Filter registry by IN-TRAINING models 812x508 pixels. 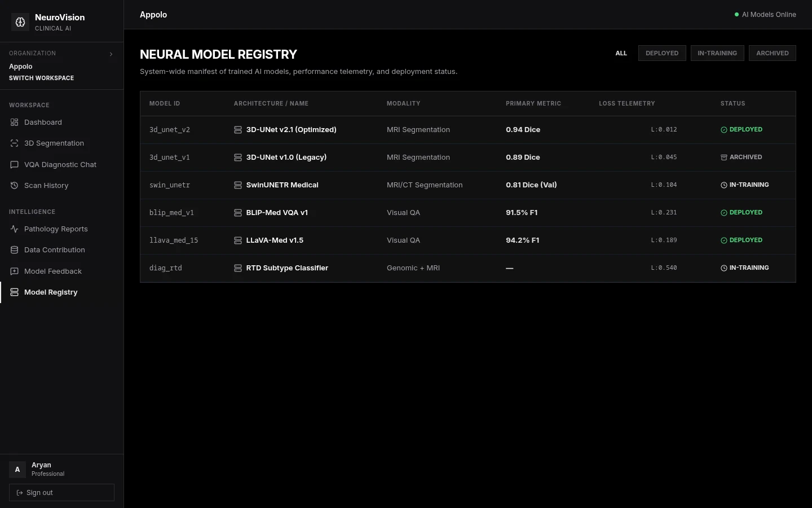point(717,53)
